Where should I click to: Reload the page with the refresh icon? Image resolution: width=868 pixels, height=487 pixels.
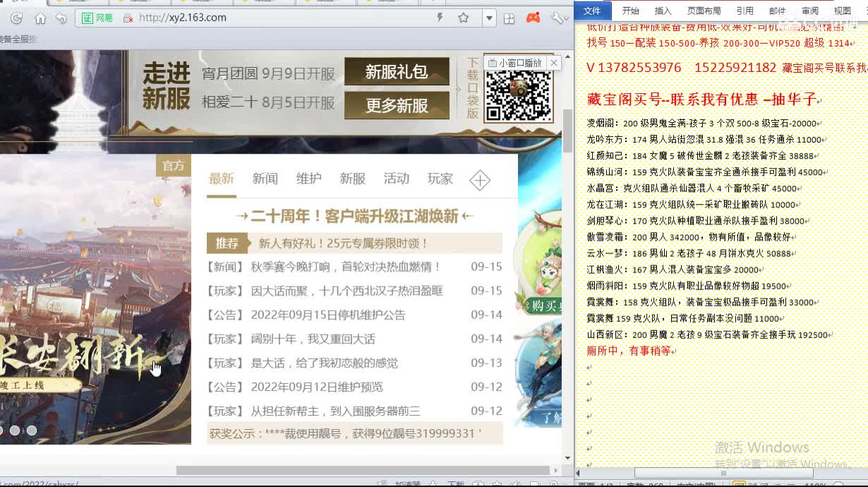(x=17, y=18)
